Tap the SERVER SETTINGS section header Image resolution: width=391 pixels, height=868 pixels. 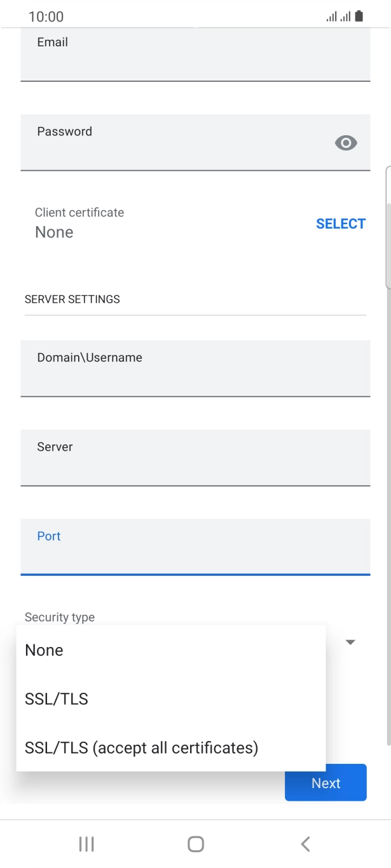(x=72, y=299)
